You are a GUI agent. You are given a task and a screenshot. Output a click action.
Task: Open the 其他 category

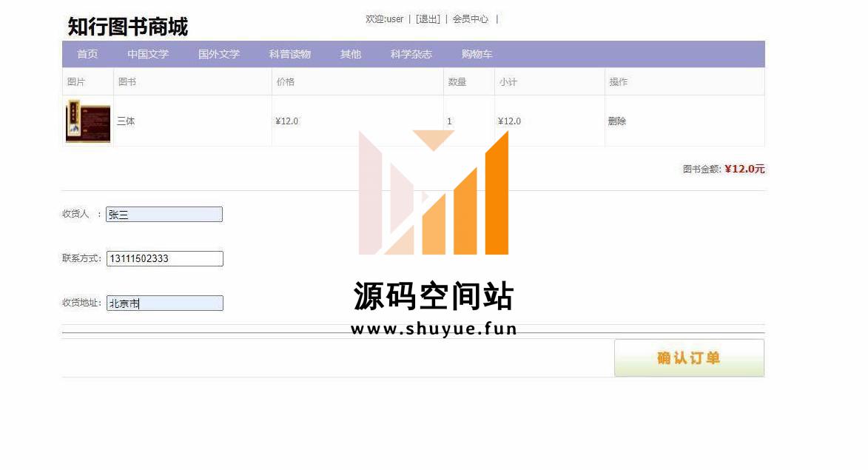[351, 54]
